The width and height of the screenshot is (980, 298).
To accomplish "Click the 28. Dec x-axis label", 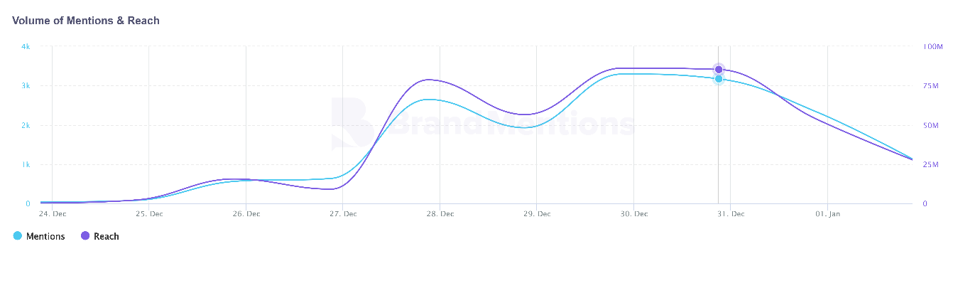I will coord(440,214).
